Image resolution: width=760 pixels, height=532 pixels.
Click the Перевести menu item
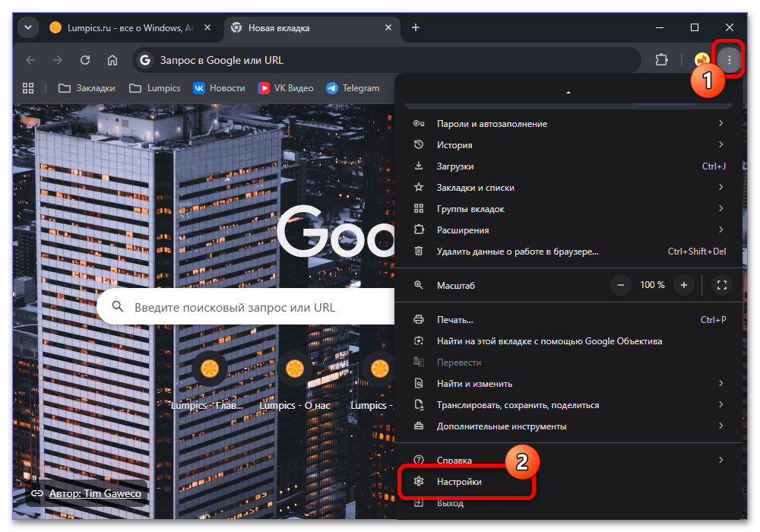(x=568, y=363)
